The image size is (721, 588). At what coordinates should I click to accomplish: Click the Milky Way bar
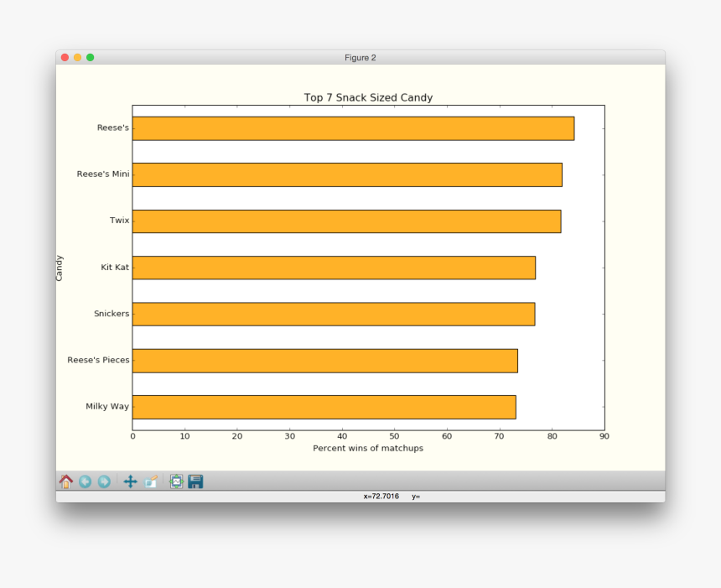coord(324,407)
